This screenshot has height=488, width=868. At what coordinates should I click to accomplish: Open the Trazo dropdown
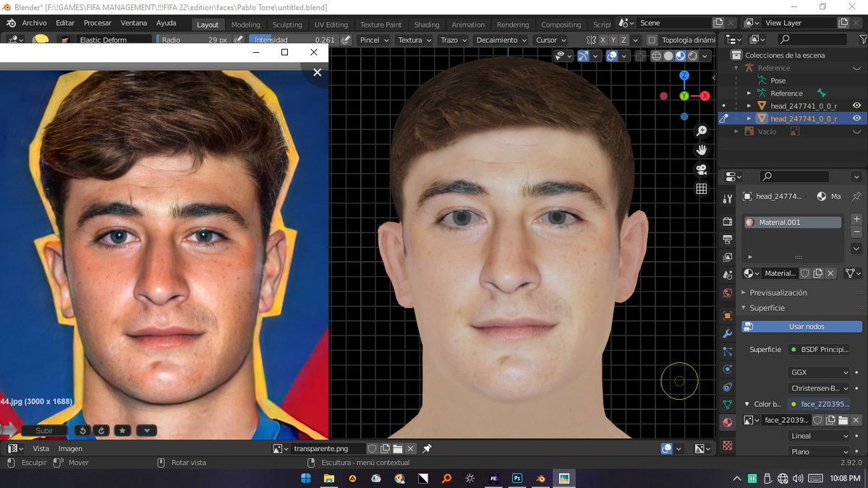[x=454, y=40]
